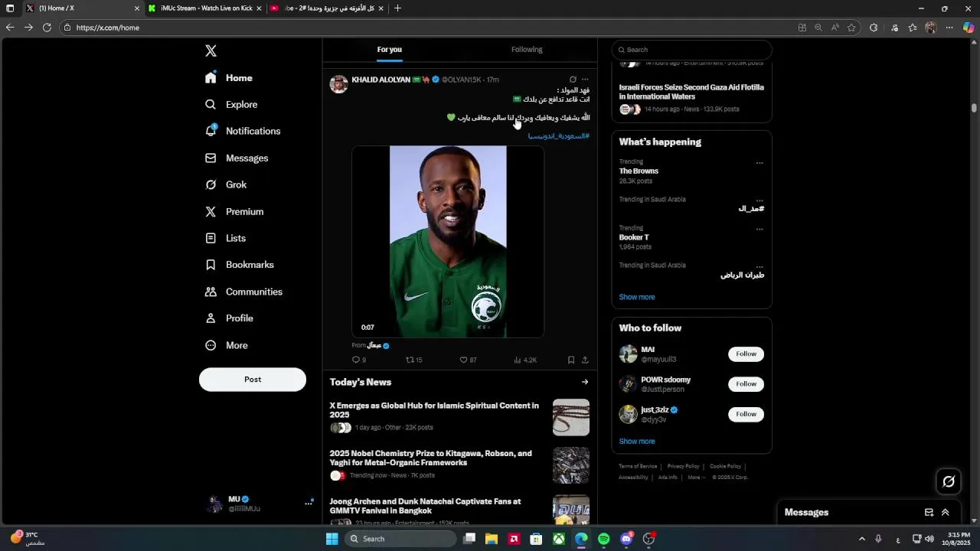Open the more options on KHALID ALOLYAN post
This screenshot has width=980, height=551.
click(x=585, y=80)
